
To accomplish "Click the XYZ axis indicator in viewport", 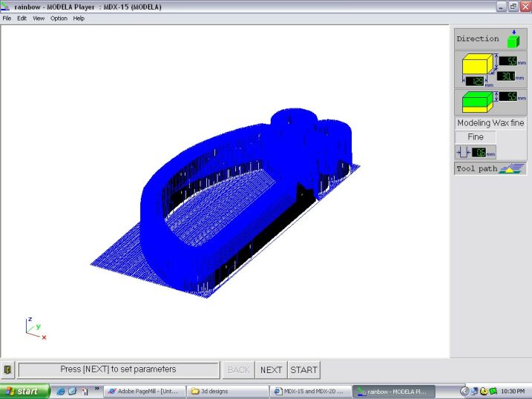I will tap(35, 329).
